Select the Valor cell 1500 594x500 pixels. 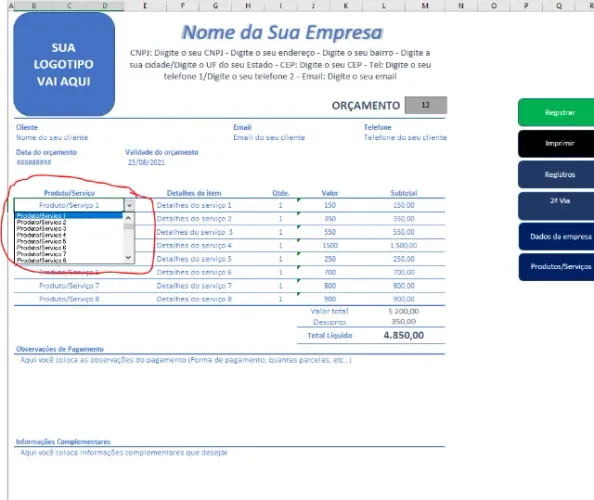[x=330, y=245]
